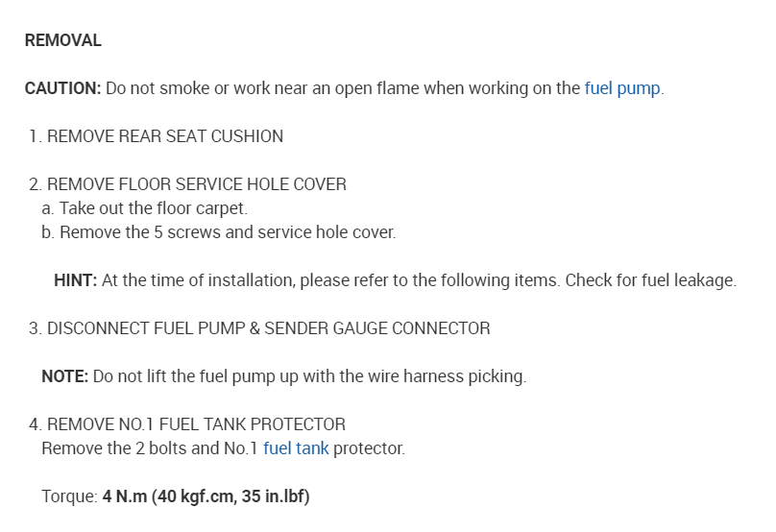Click the open flame warning sentence

pos(343,88)
